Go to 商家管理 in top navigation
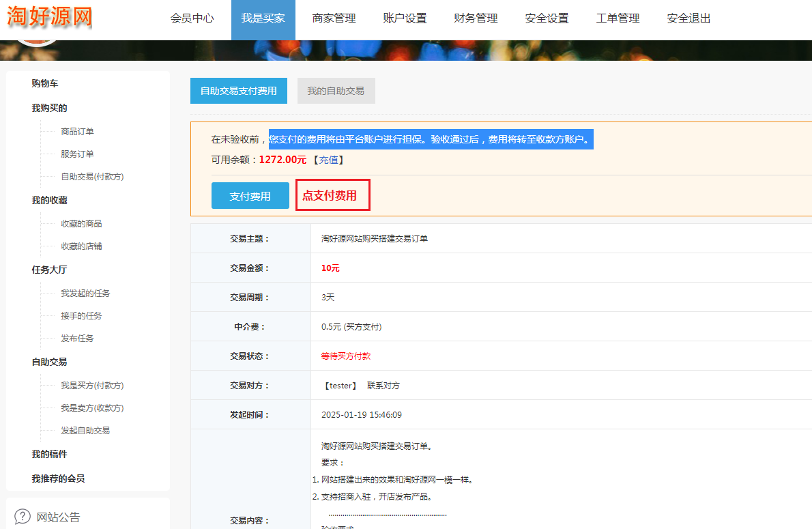The width and height of the screenshot is (812, 529). point(334,18)
